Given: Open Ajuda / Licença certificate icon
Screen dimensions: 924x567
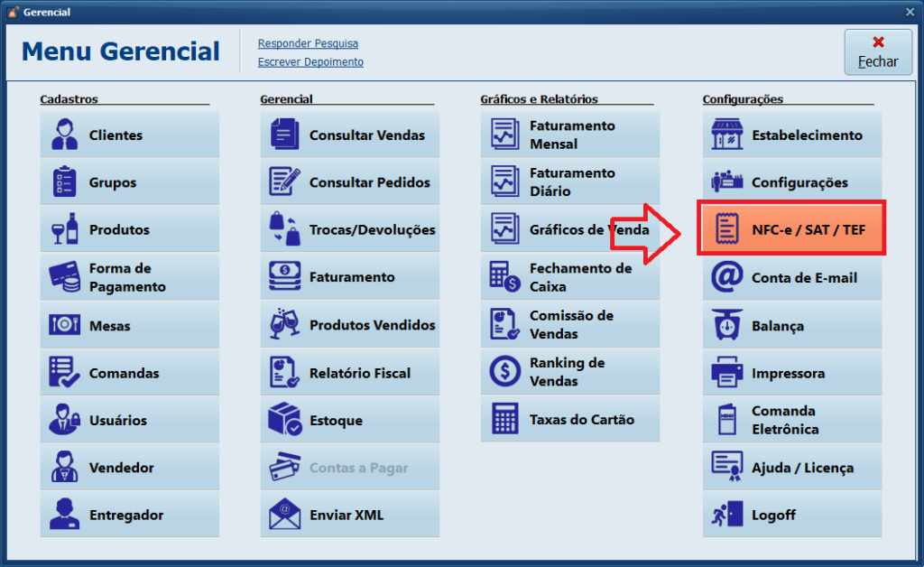Looking at the screenshot, I should tap(726, 466).
